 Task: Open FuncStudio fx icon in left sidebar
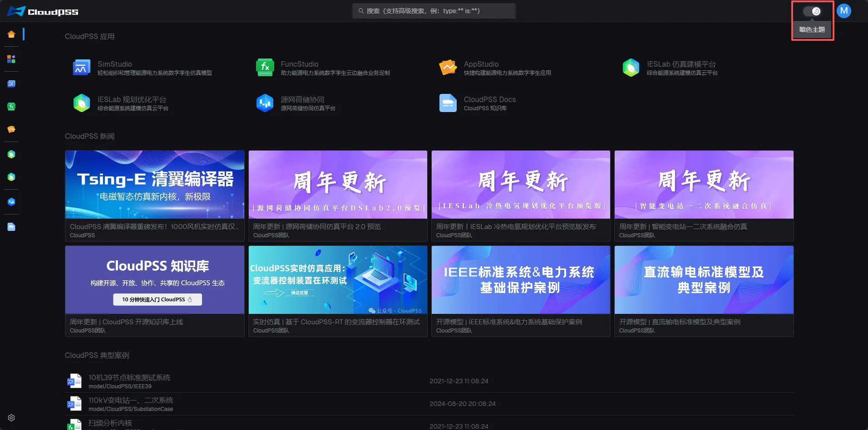pyautogui.click(x=11, y=107)
